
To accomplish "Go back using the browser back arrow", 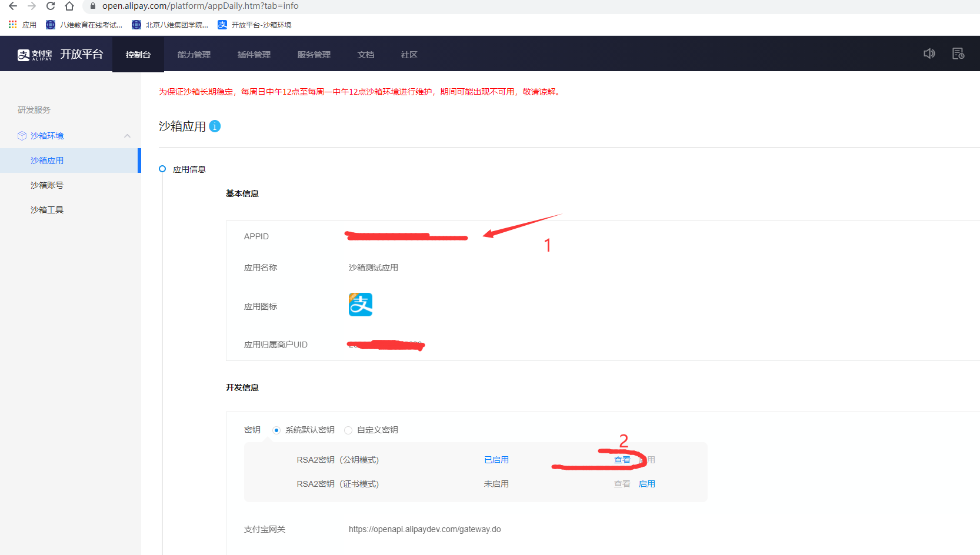I will [13, 6].
